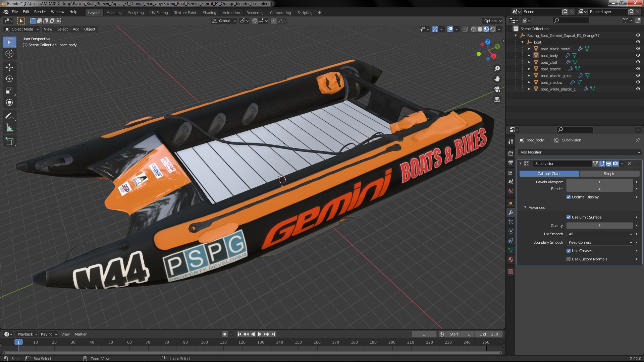Open the Scene properties tab
Screen dimensions: 644x362
pos(511,182)
